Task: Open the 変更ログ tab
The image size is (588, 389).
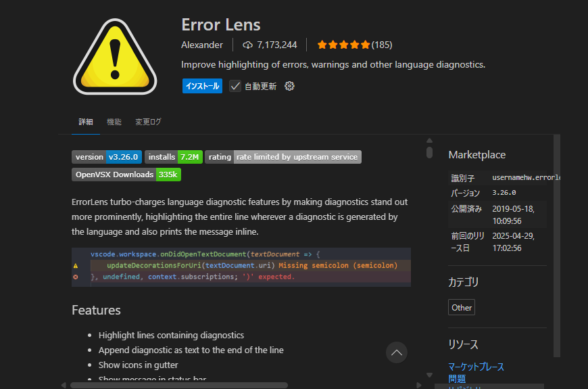Action: tap(148, 122)
